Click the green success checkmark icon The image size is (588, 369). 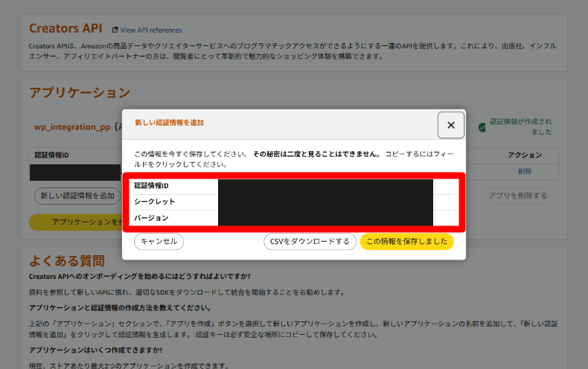pos(482,127)
